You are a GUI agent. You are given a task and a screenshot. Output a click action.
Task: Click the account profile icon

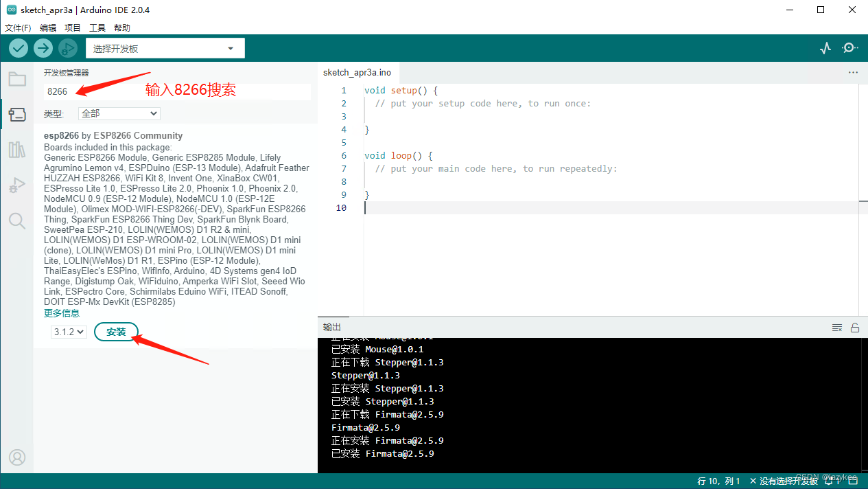[16, 457]
